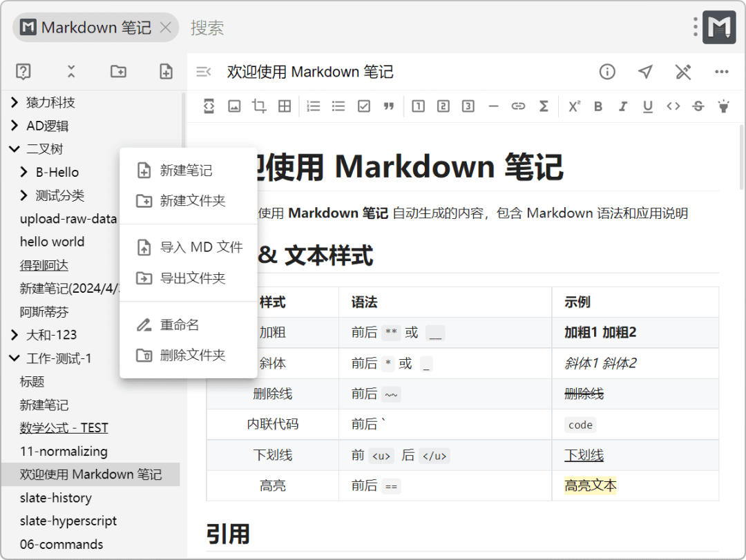Open the help question-mark icon
This screenshot has height=560, width=746.
(x=23, y=71)
